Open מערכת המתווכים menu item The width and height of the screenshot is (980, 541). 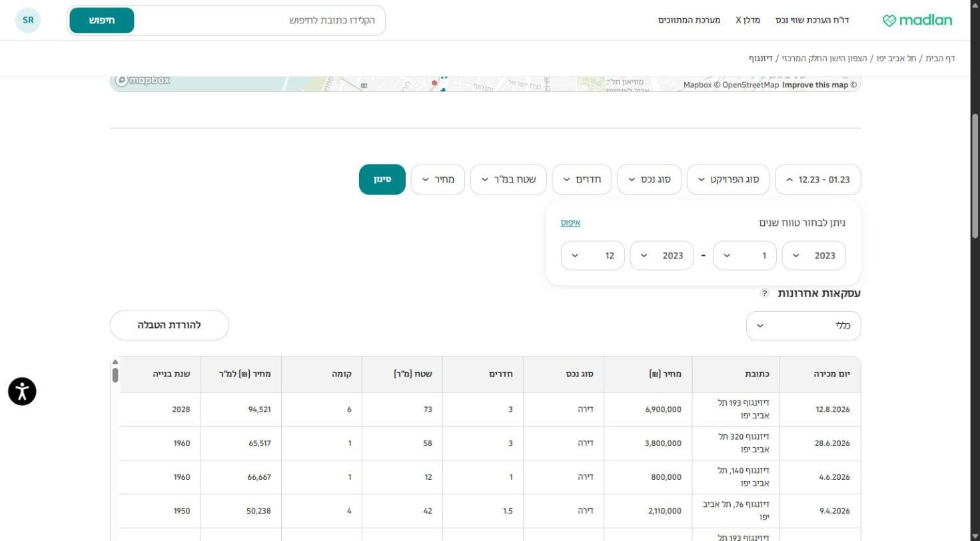click(x=690, y=20)
